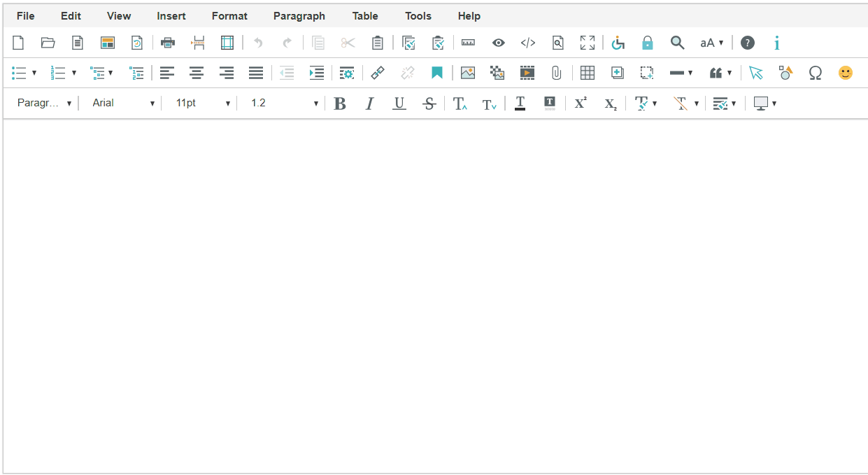
Task: Insert a table
Action: [x=588, y=73]
